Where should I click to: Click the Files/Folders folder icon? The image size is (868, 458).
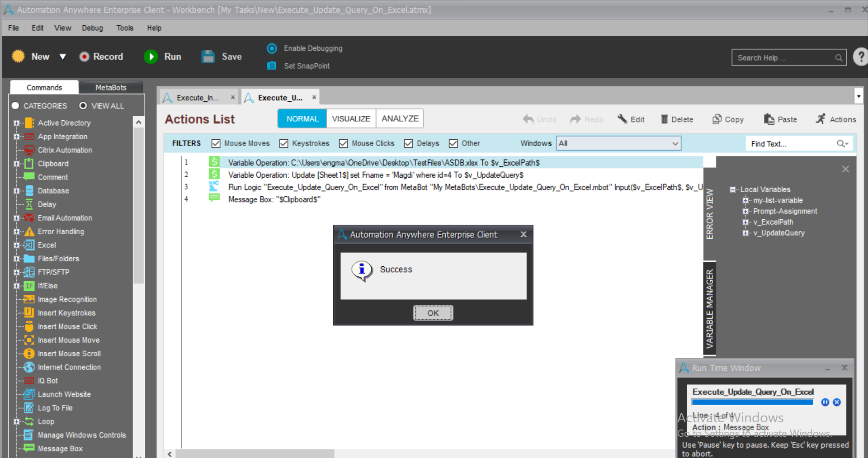29,259
